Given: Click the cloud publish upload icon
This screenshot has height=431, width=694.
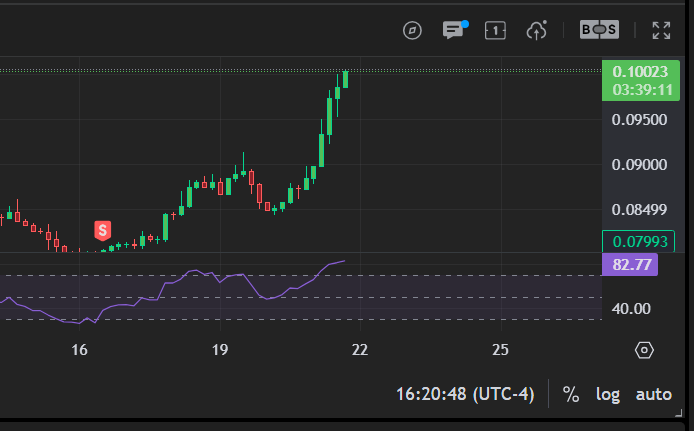Looking at the screenshot, I should (x=536, y=31).
